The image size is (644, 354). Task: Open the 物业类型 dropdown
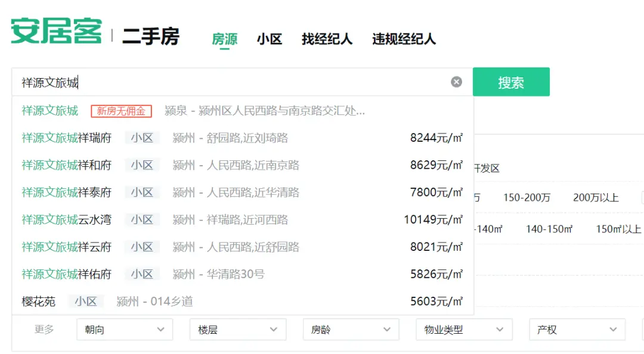click(x=464, y=329)
